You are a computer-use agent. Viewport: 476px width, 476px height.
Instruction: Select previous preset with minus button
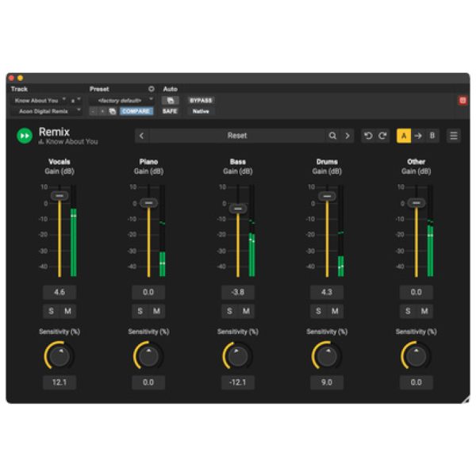93,111
